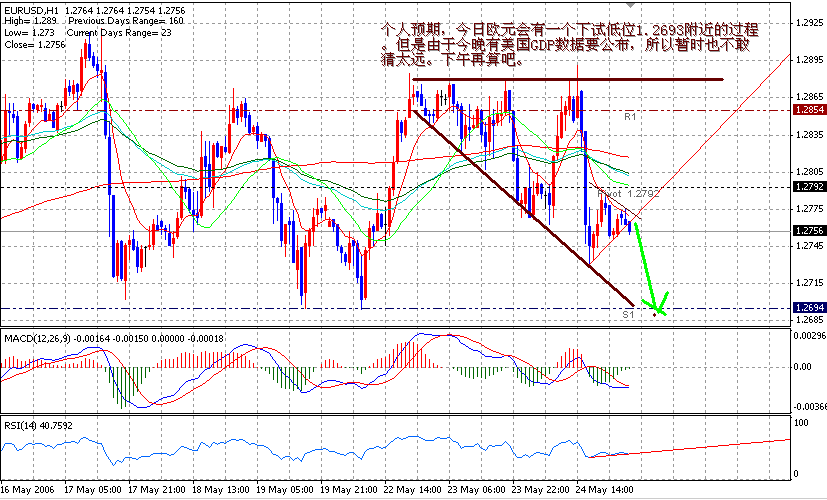Click the '22 May 14:00' time label

pyautogui.click(x=414, y=489)
